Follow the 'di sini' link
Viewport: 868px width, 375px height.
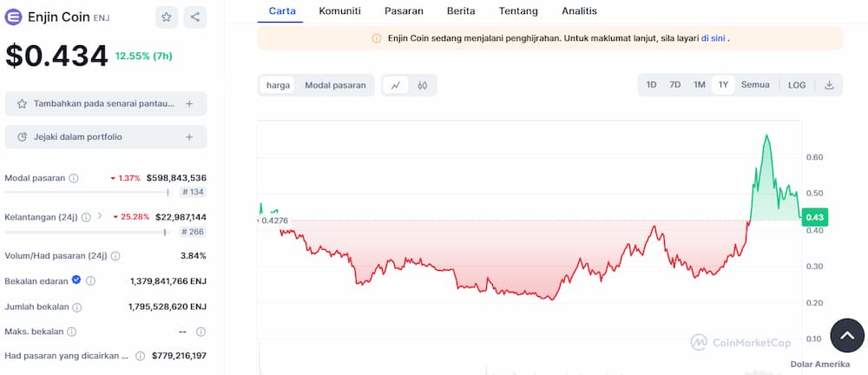713,38
